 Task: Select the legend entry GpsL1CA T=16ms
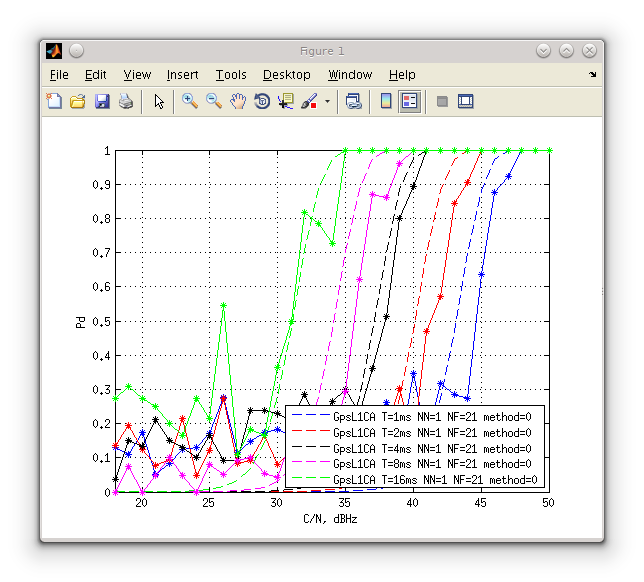coord(414,480)
